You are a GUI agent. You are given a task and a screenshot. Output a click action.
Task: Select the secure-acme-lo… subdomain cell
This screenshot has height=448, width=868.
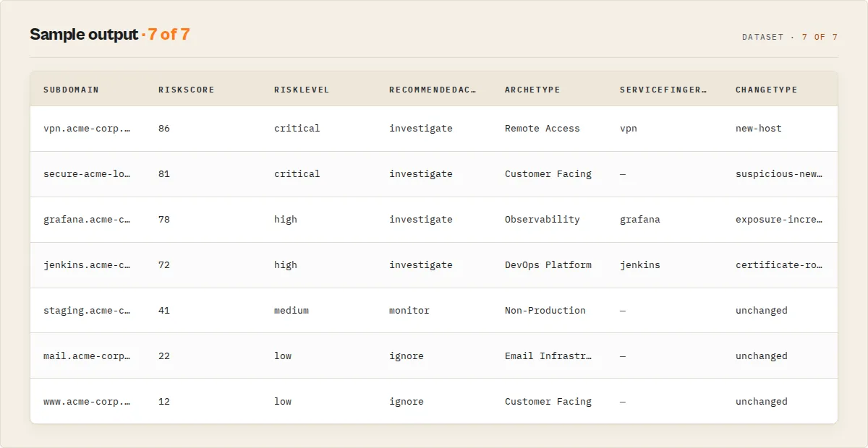pos(87,174)
